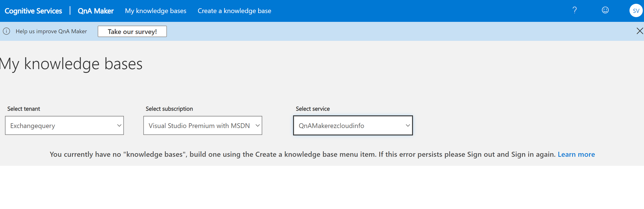The image size is (644, 209).
Task: Click the info icon in survey banner
Action: (x=6, y=31)
